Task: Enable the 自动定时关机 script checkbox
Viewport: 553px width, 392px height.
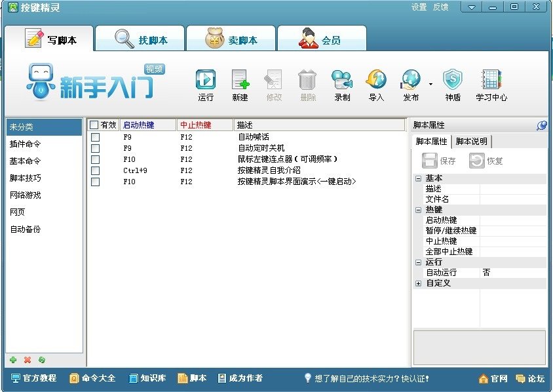Action: coord(95,148)
